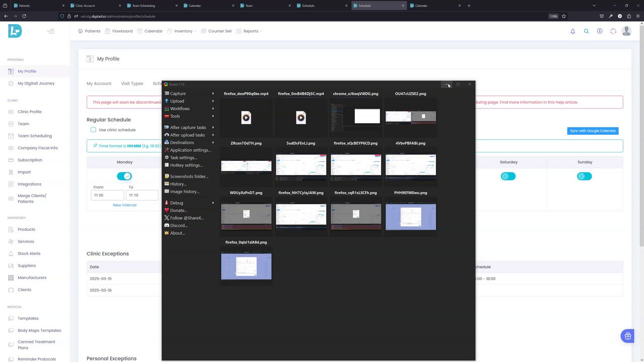
Task: Select firefox_0mB4B6Dj5C.mp4 video thumbnail
Action: [x=301, y=118]
